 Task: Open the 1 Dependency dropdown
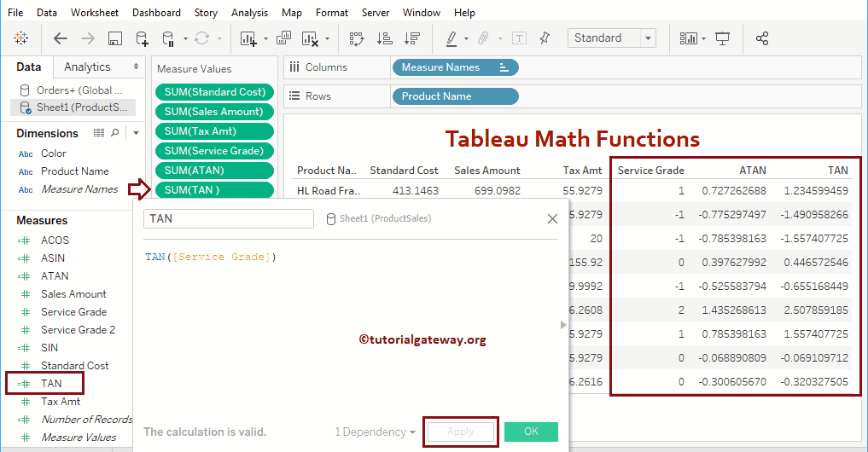[x=376, y=432]
